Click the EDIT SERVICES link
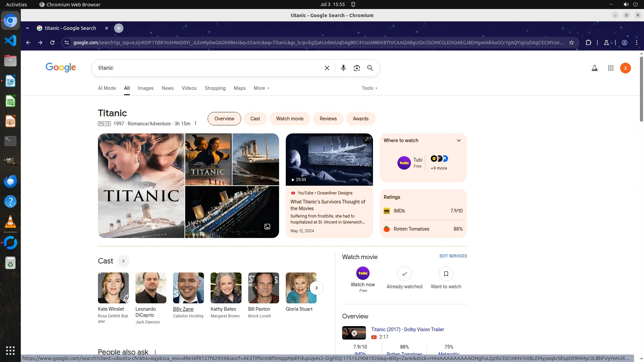 click(x=453, y=256)
